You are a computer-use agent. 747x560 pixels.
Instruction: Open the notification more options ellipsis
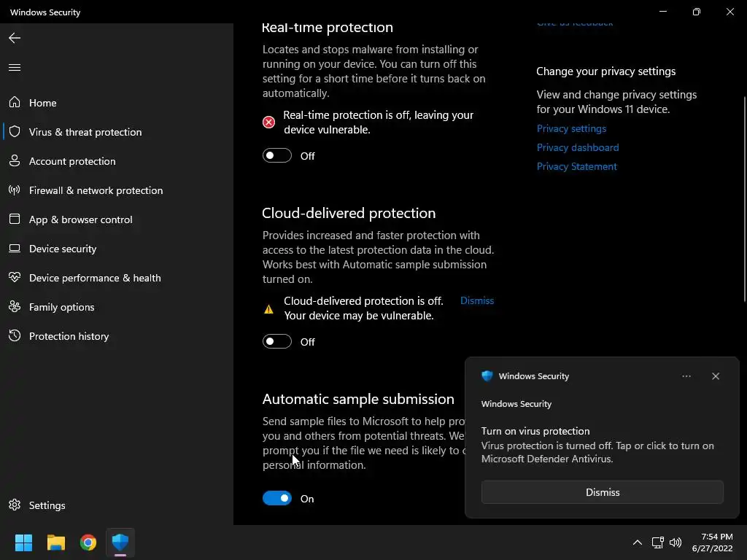pyautogui.click(x=686, y=376)
